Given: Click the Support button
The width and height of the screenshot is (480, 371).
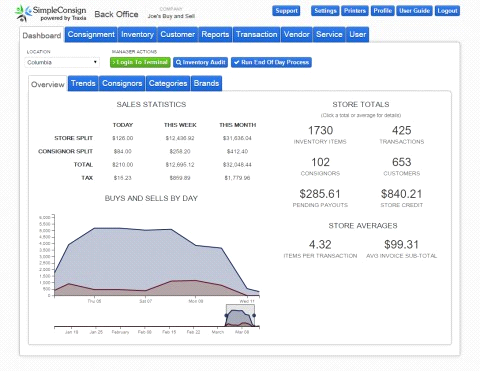Looking at the screenshot, I should (x=286, y=11).
